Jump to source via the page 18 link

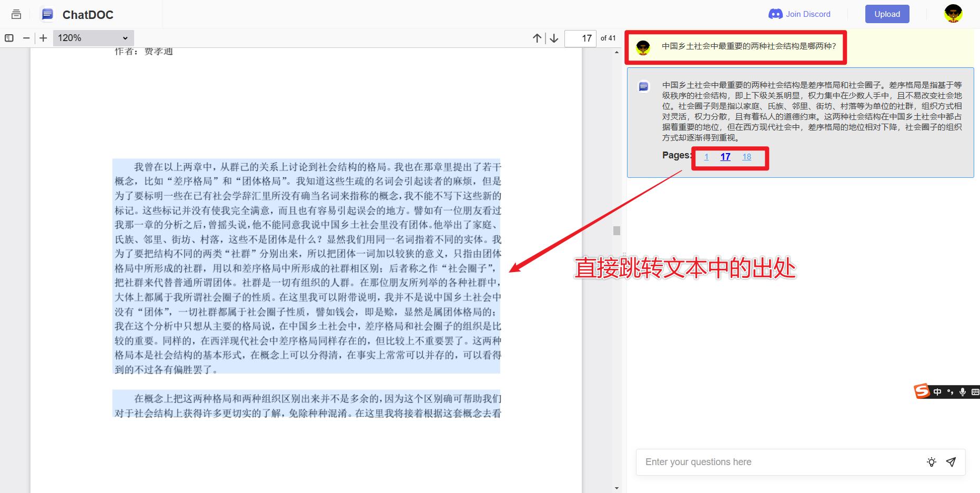[746, 157]
